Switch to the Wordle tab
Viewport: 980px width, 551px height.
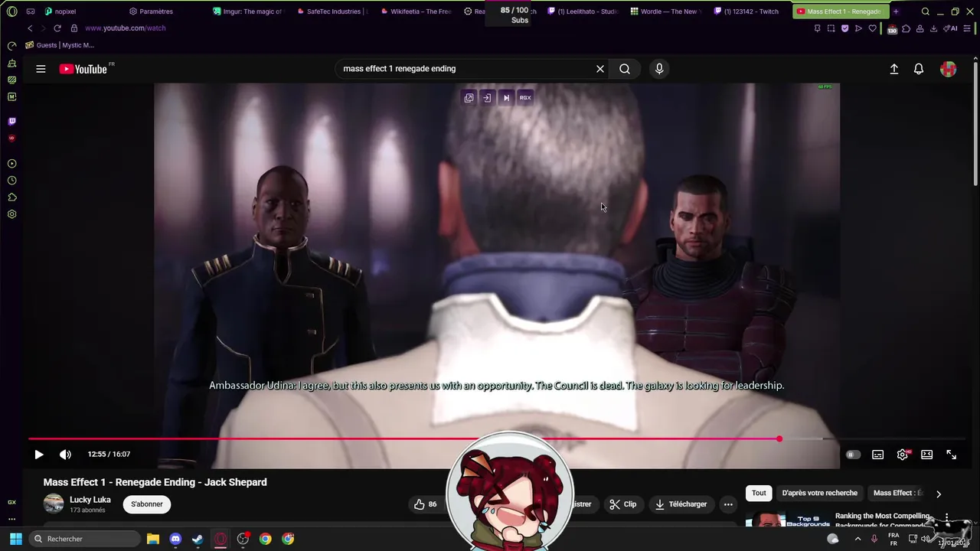coord(667,11)
